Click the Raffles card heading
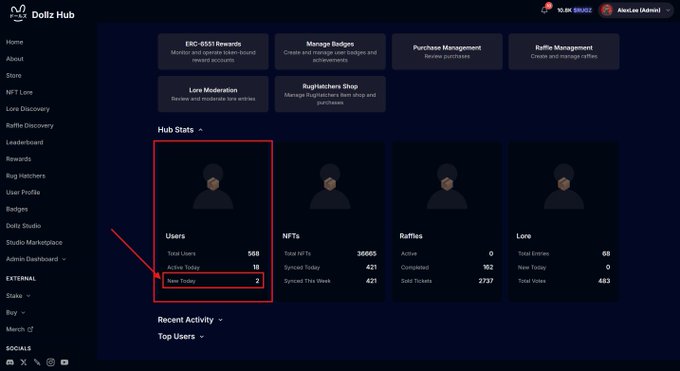 point(411,236)
